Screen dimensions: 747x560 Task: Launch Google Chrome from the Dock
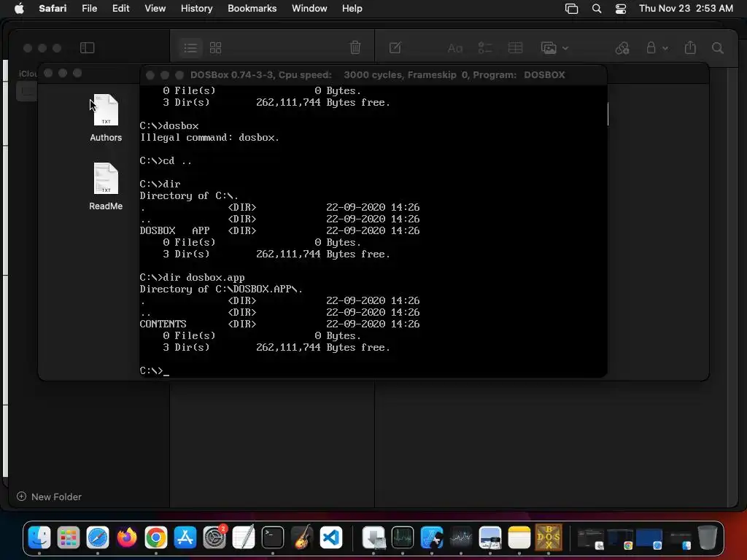[x=156, y=537]
